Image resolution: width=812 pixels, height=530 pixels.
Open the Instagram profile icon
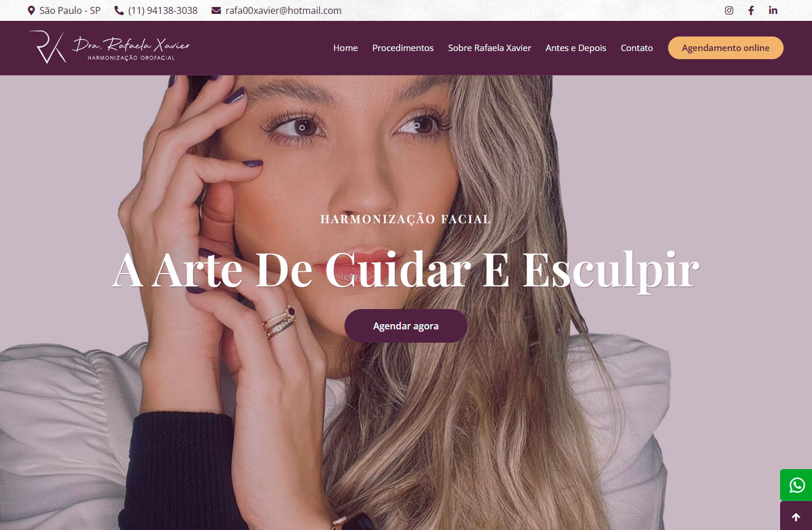(729, 10)
